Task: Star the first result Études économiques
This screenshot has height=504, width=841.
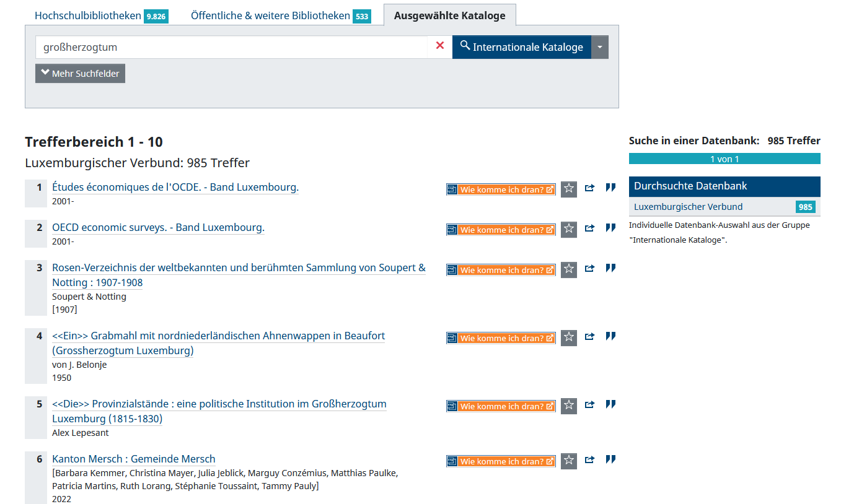Action: point(568,189)
